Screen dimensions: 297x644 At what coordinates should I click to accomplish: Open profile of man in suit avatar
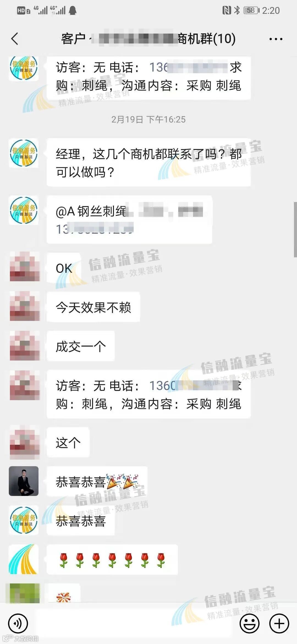tap(24, 481)
